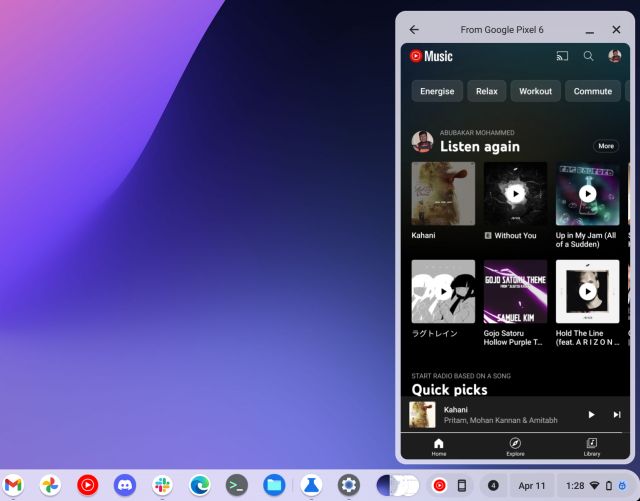Click the Without You song title text
The image size is (640, 501).
pyautogui.click(x=515, y=236)
